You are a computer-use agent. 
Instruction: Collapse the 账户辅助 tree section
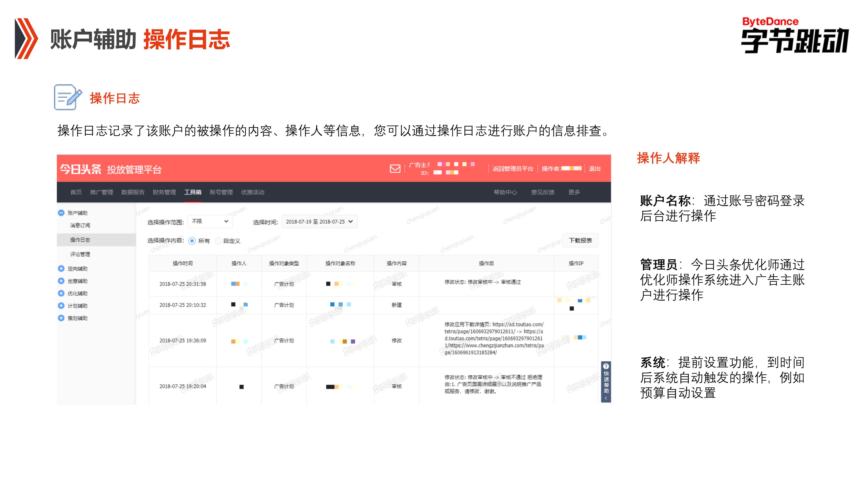pyautogui.click(x=61, y=213)
